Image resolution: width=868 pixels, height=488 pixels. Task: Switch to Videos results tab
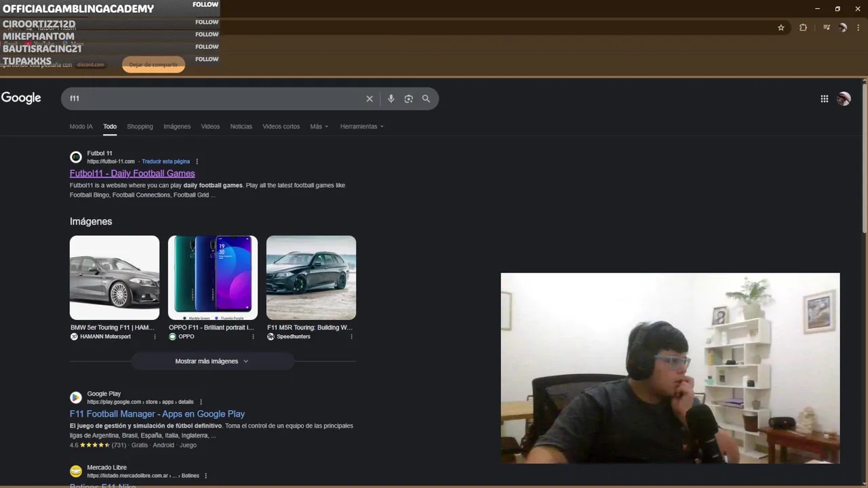(210, 127)
